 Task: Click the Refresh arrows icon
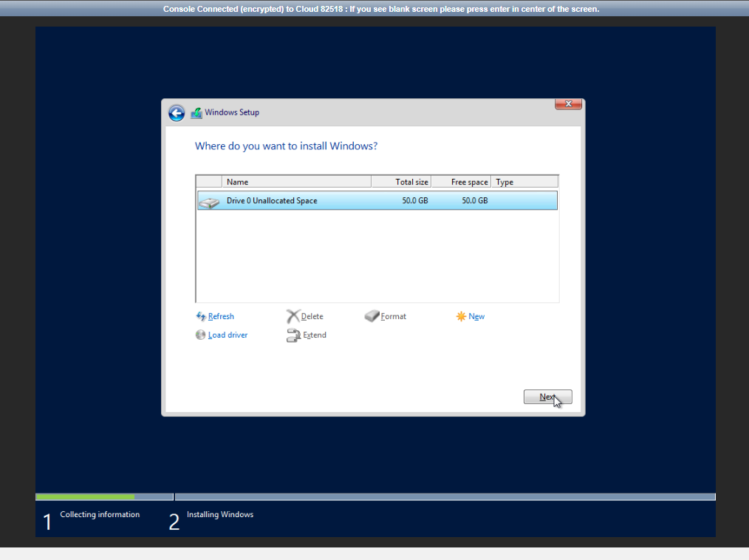[201, 316]
